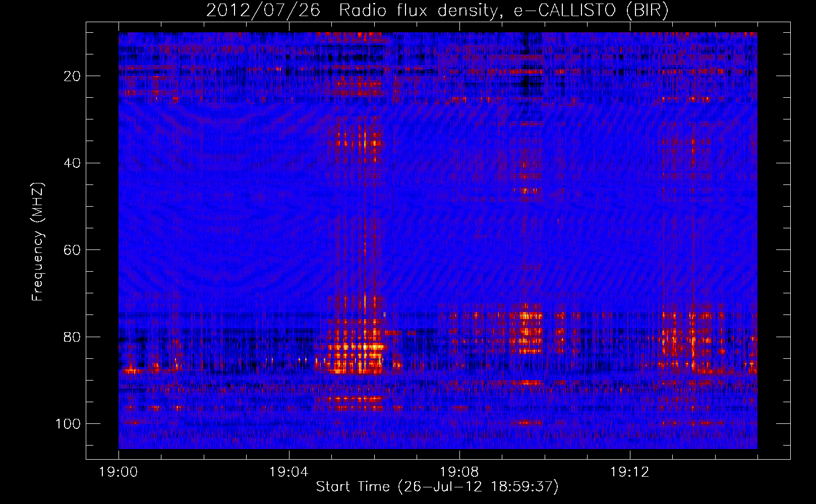The height and width of the screenshot is (504, 816).
Task: Click the plot title 'Radio flux density, e-CALLISTO (BIR)'
Action: (503, 11)
